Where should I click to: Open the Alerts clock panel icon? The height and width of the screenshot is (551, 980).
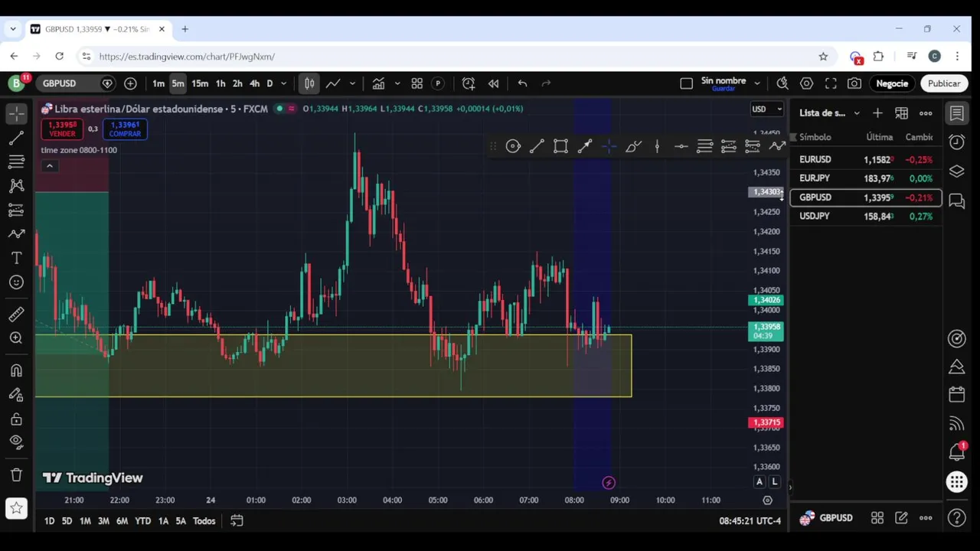coord(956,142)
